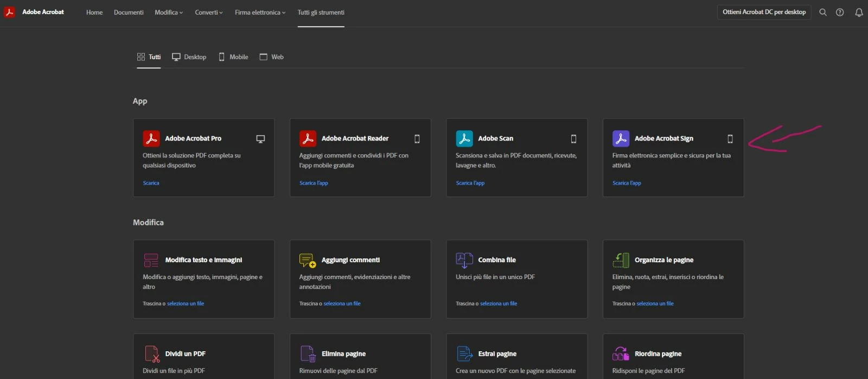This screenshot has width=868, height=379.
Task: Open the notifications bell icon
Action: click(859, 12)
